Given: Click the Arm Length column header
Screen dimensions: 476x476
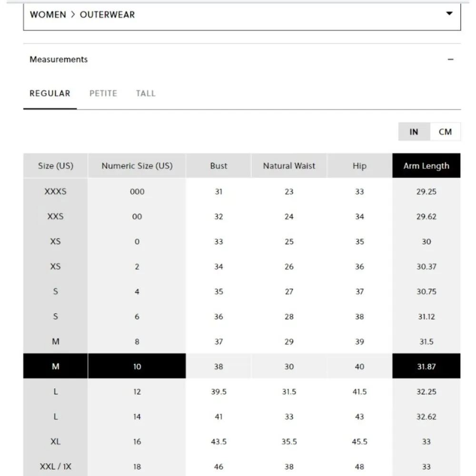Looking at the screenshot, I should (x=426, y=166).
